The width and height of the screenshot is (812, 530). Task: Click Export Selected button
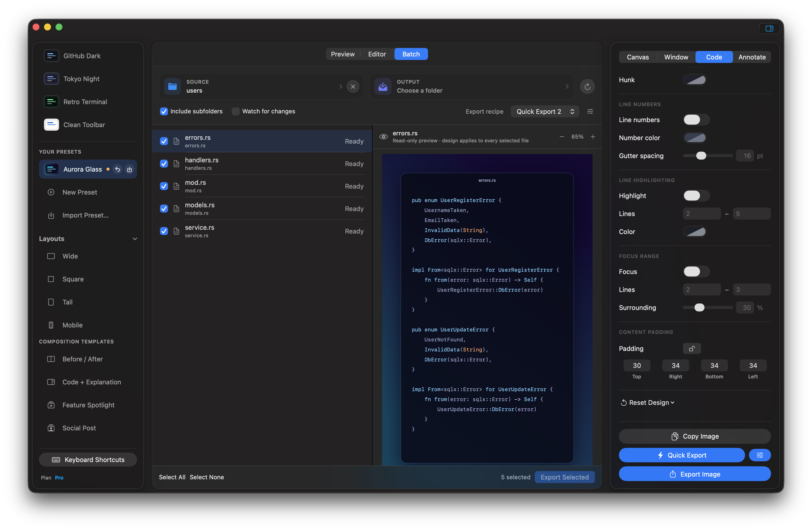tap(565, 477)
